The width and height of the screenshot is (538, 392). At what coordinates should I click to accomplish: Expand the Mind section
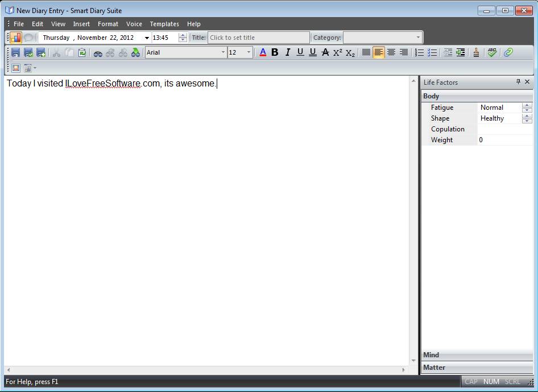point(477,355)
